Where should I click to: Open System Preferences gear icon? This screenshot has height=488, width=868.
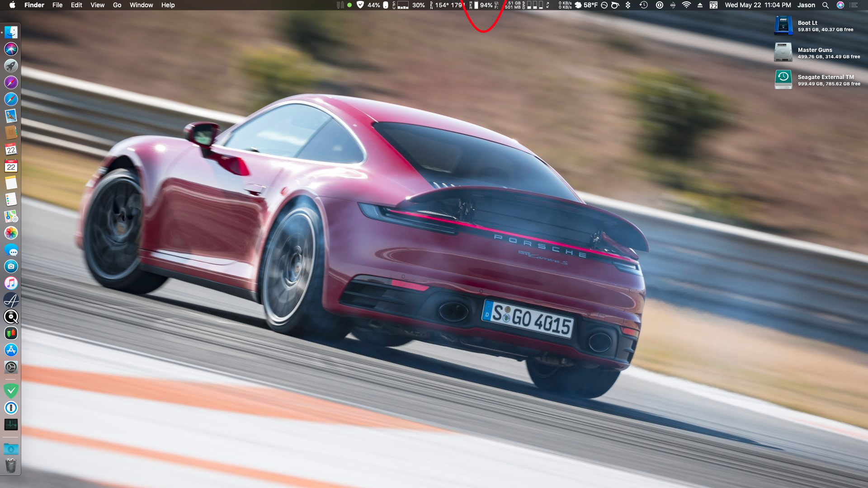11,366
